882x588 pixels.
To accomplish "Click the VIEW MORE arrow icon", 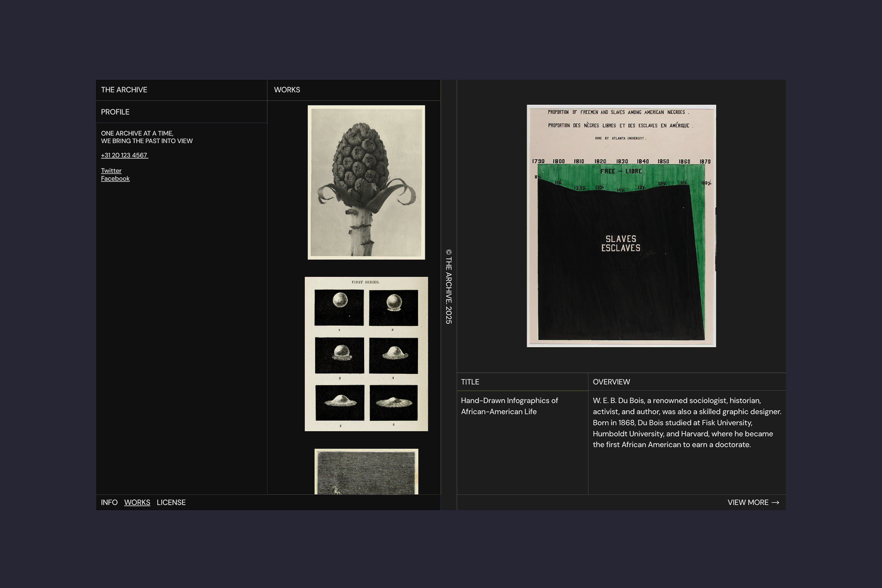I will point(777,502).
